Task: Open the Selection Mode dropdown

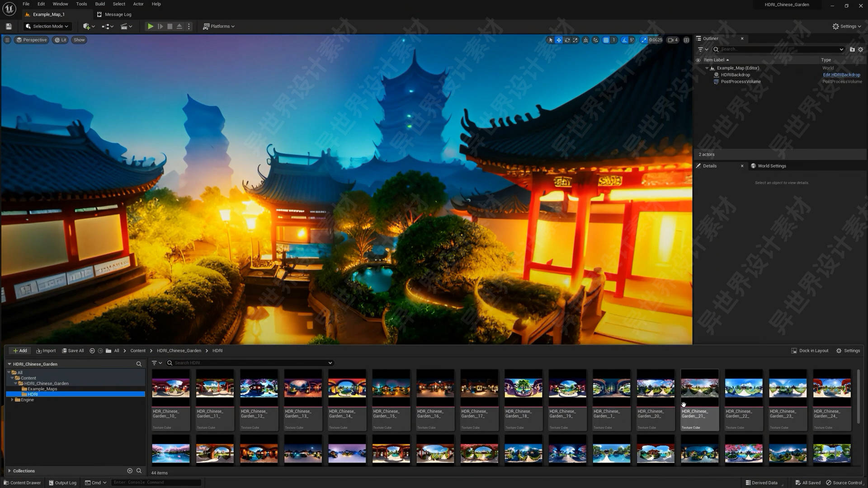Action: point(47,27)
